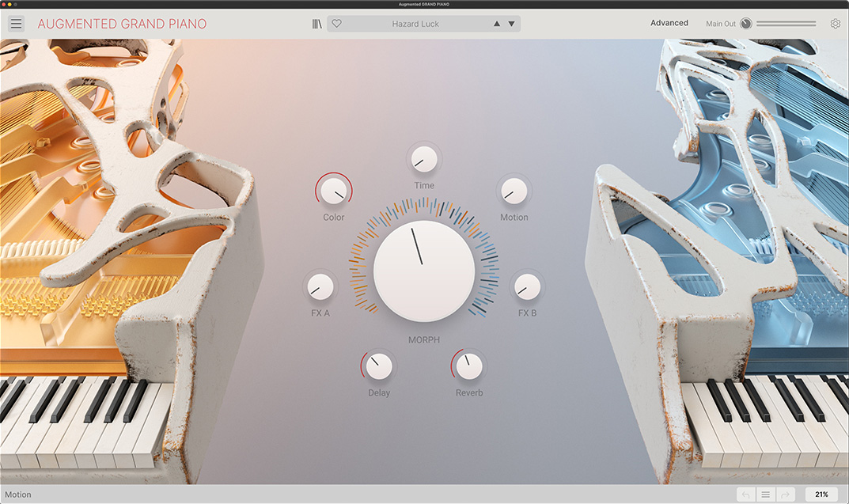Open the list menu in the bottom bar
Screen dimensions: 849x504
765,494
